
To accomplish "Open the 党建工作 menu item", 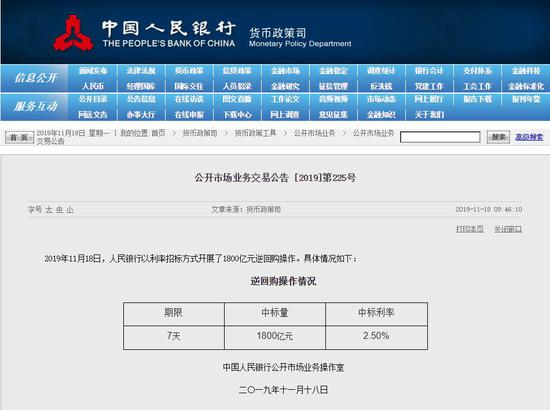I will click(x=429, y=86).
